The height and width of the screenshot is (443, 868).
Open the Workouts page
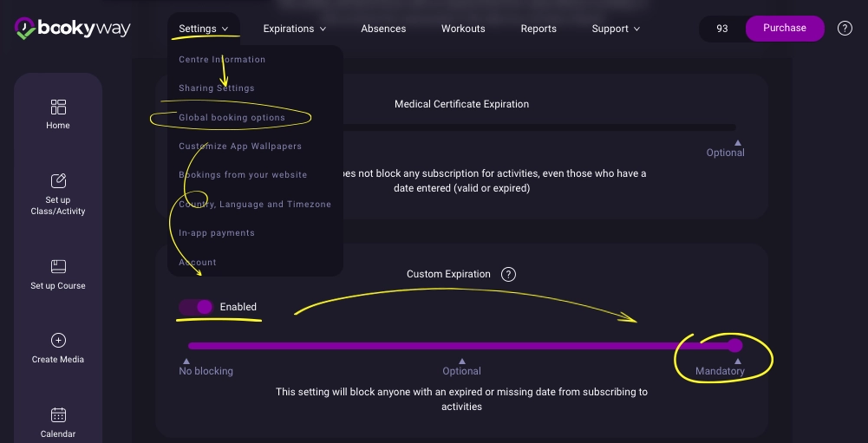463,29
